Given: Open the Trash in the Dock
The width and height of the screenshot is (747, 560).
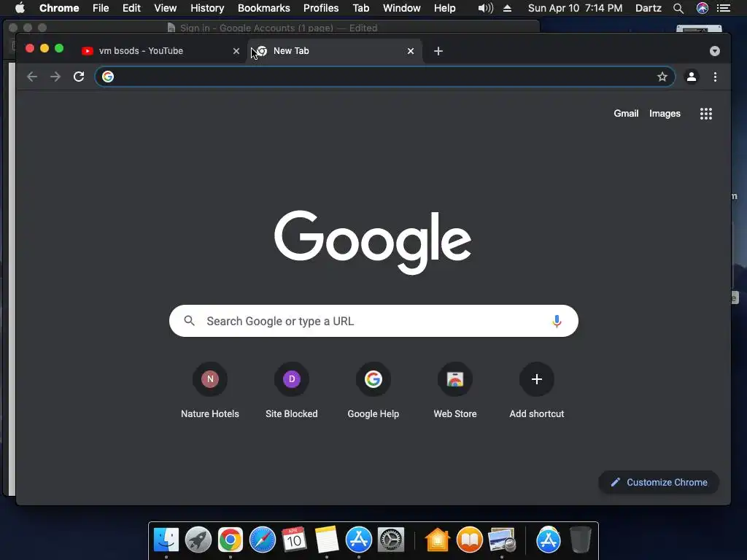Looking at the screenshot, I should point(580,540).
